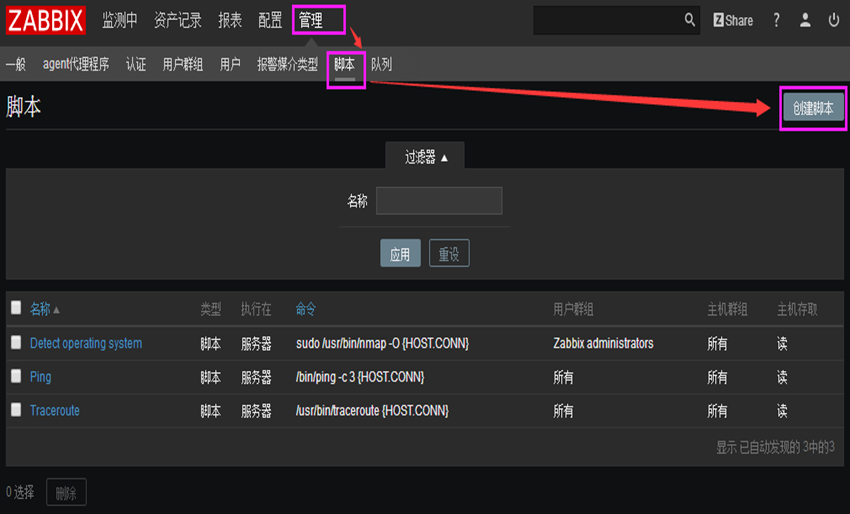Toggle the select-all header checkbox
This screenshot has width=850, height=514.
tap(16, 308)
